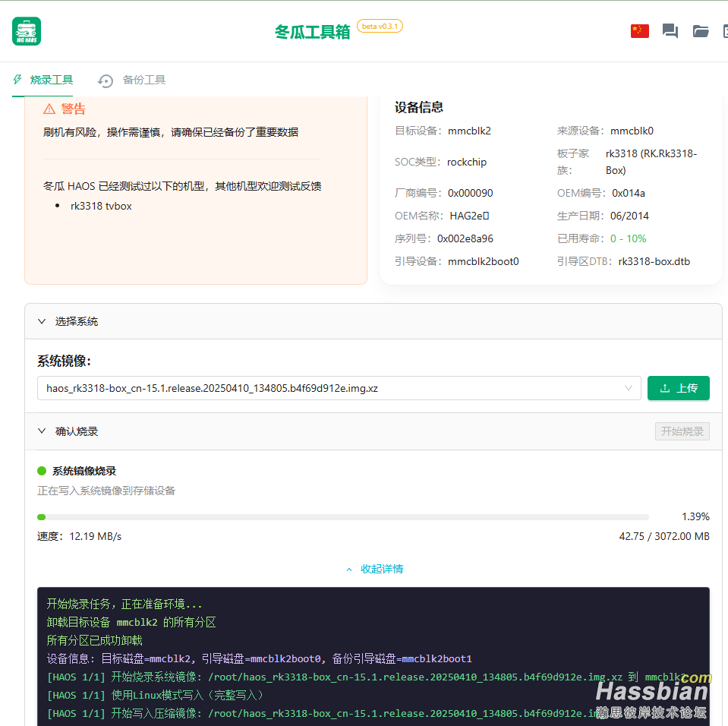Collapse details via 收起详情 link
This screenshot has width=728, height=726.
tap(375, 569)
